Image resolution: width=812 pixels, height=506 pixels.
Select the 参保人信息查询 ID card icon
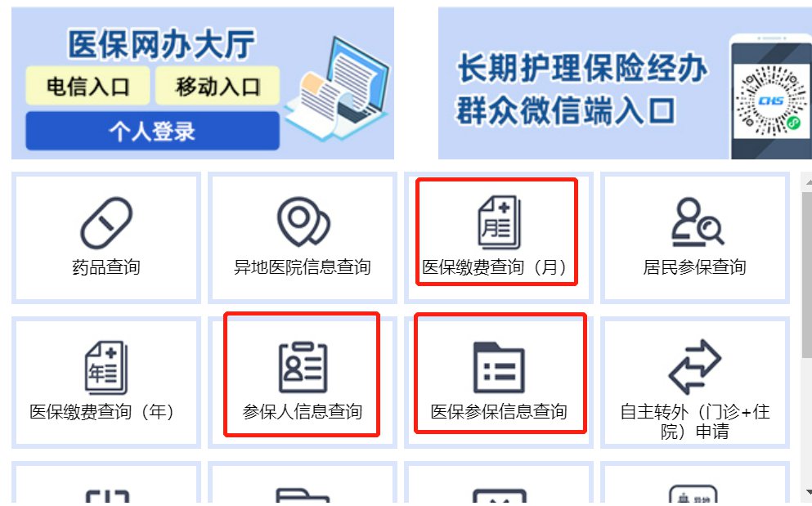[303, 367]
